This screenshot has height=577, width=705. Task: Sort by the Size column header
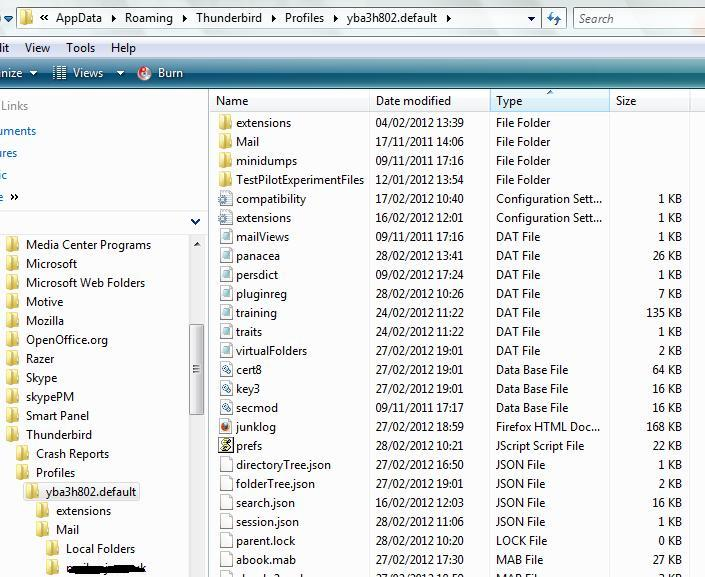point(649,101)
